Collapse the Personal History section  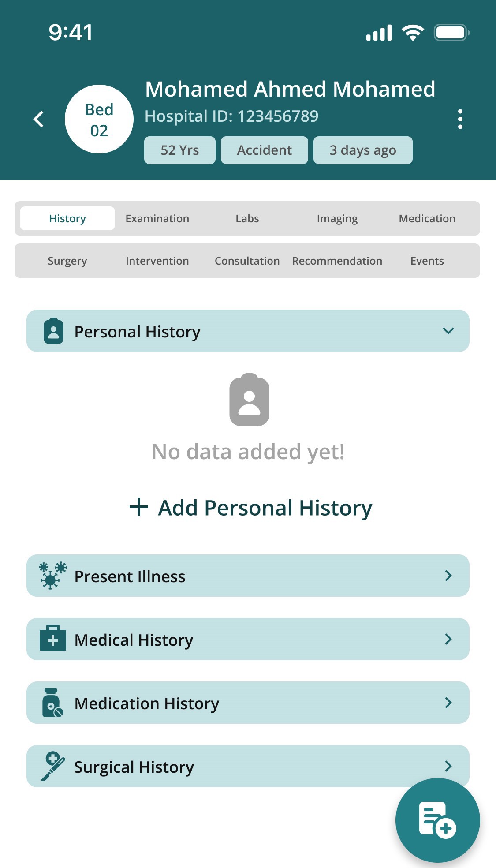click(449, 331)
